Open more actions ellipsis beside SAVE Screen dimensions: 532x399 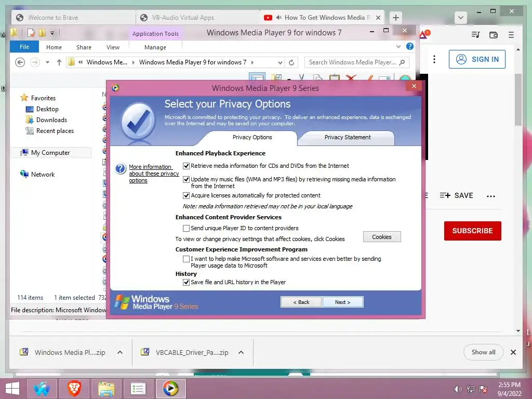tap(490, 196)
